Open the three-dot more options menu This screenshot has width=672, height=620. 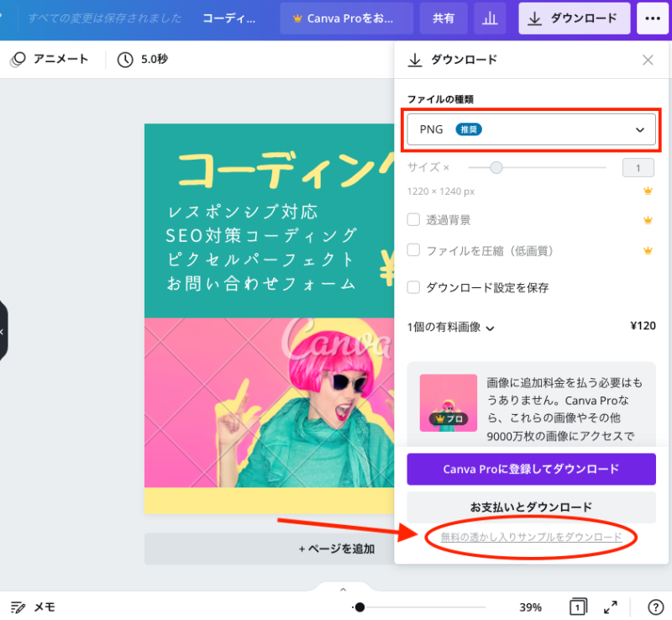coord(653,18)
